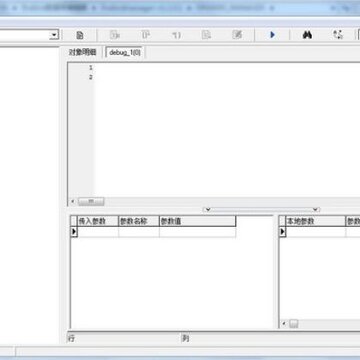
Task: Click the empty cell under 参数名称
Action: [x=139, y=232]
